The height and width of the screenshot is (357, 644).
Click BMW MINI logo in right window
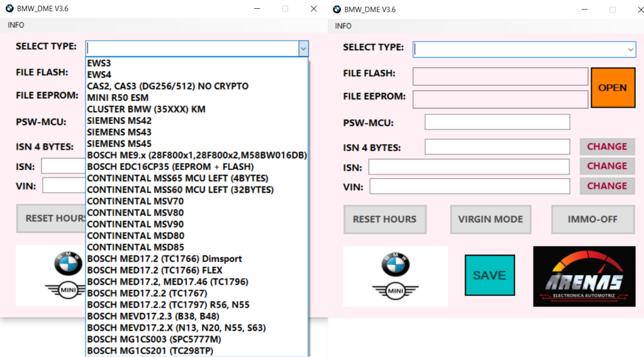coord(396,276)
